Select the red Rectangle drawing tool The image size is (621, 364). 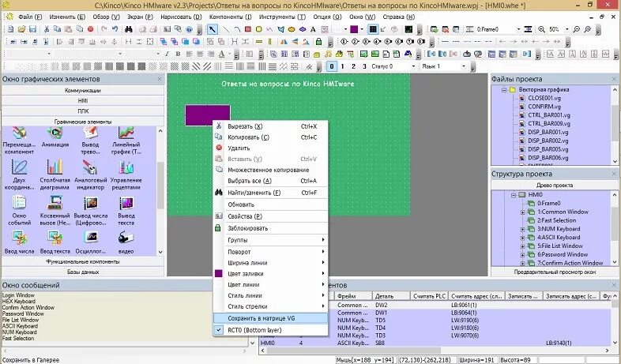[248, 29]
